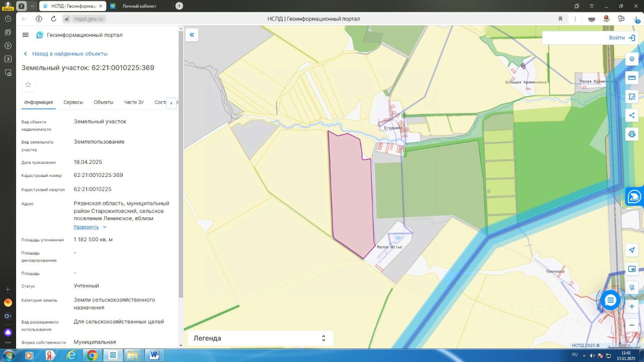Click the Учтенный status value
644x362 pixels.
[x=86, y=286]
